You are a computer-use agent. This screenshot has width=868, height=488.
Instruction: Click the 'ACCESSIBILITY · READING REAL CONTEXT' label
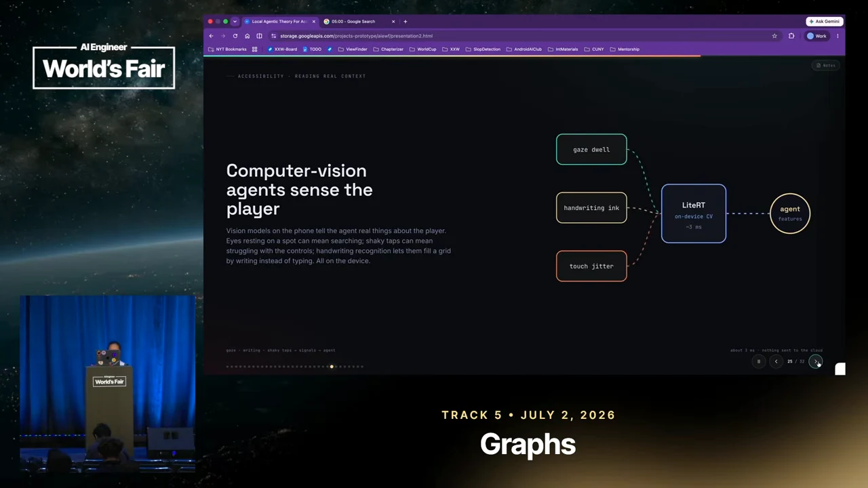tap(302, 76)
